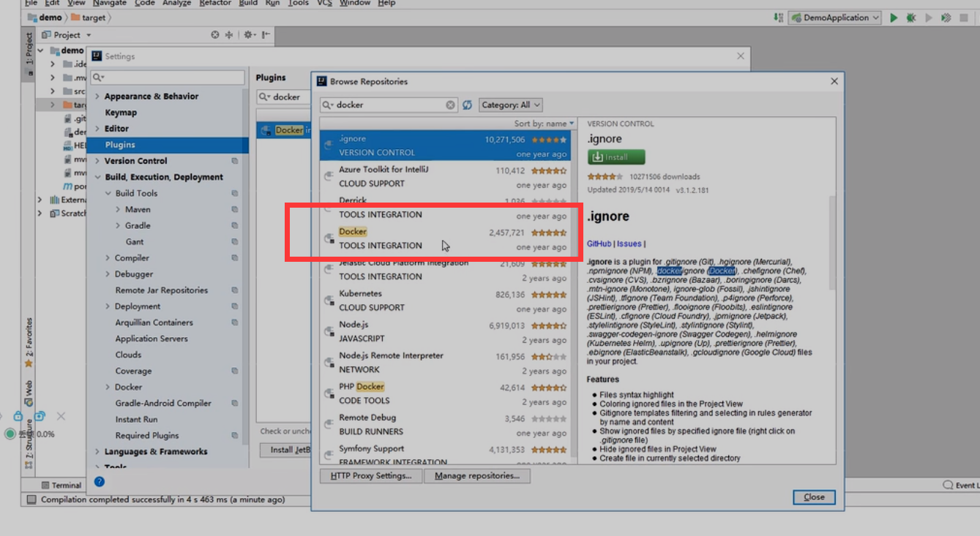Image resolution: width=980 pixels, height=536 pixels.
Task: Select Application Servers in Settings tree
Action: click(x=152, y=339)
